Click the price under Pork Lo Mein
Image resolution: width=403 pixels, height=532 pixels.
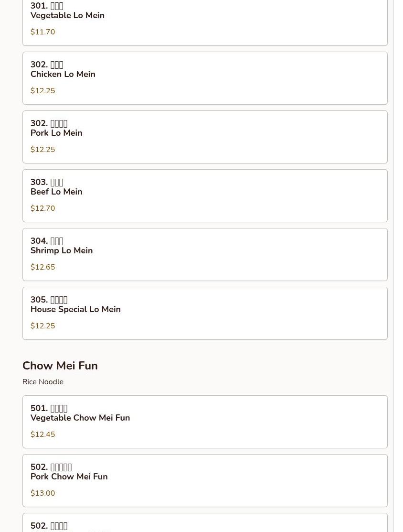[x=42, y=150]
